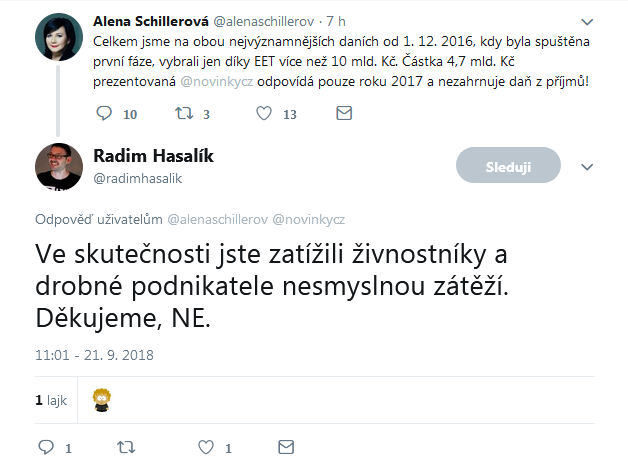Retweet Radim Hasalík's reply
This screenshot has width=628, height=467.
[126, 447]
